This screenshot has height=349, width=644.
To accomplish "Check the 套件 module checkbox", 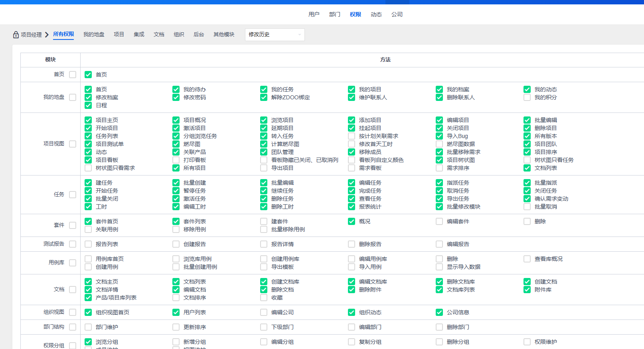I will click(73, 225).
